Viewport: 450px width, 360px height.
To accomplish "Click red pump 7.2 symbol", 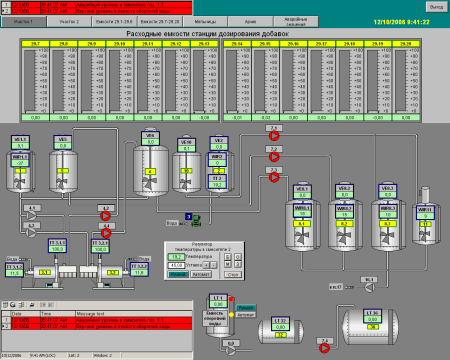I will [274, 156].
